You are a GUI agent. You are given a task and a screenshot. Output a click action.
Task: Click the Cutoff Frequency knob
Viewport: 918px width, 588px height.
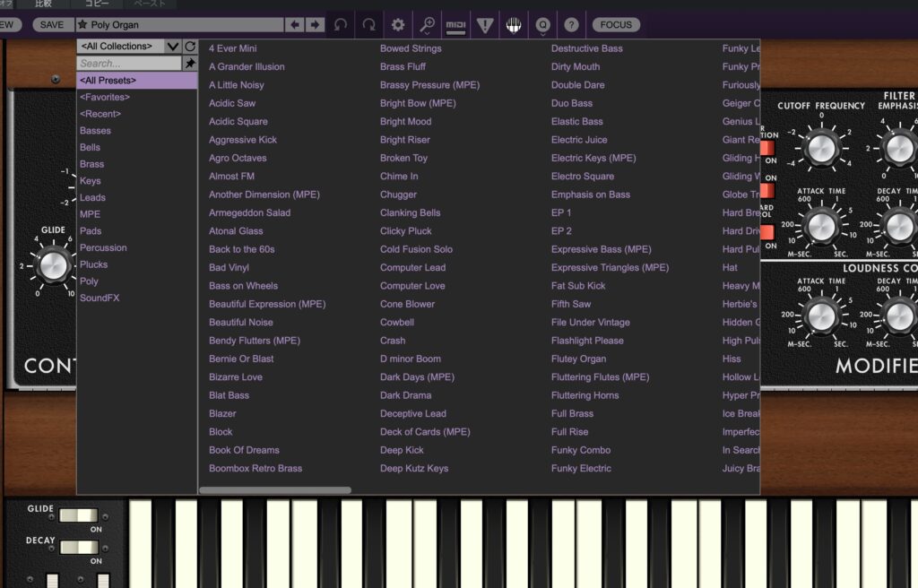point(820,147)
